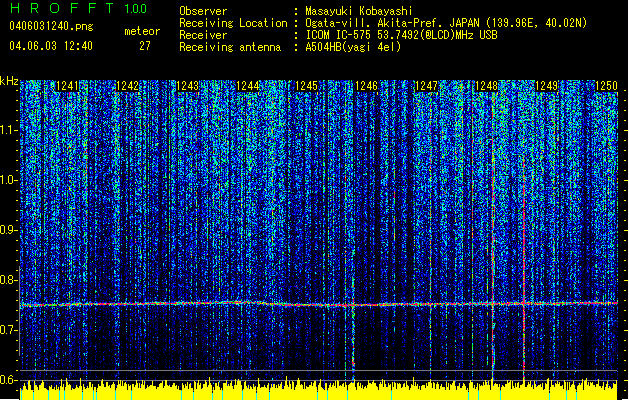This screenshot has height=400, width=629.
Task: Select the 1246 time marker
Action: [x=367, y=87]
